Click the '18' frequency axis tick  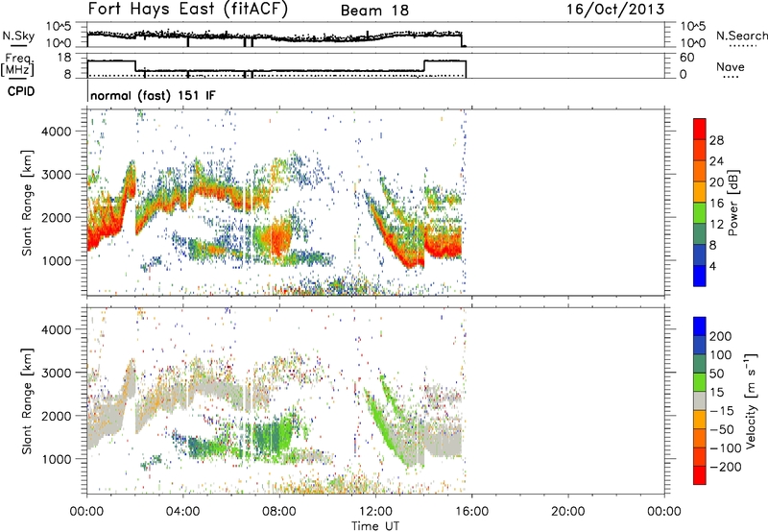pos(64,58)
